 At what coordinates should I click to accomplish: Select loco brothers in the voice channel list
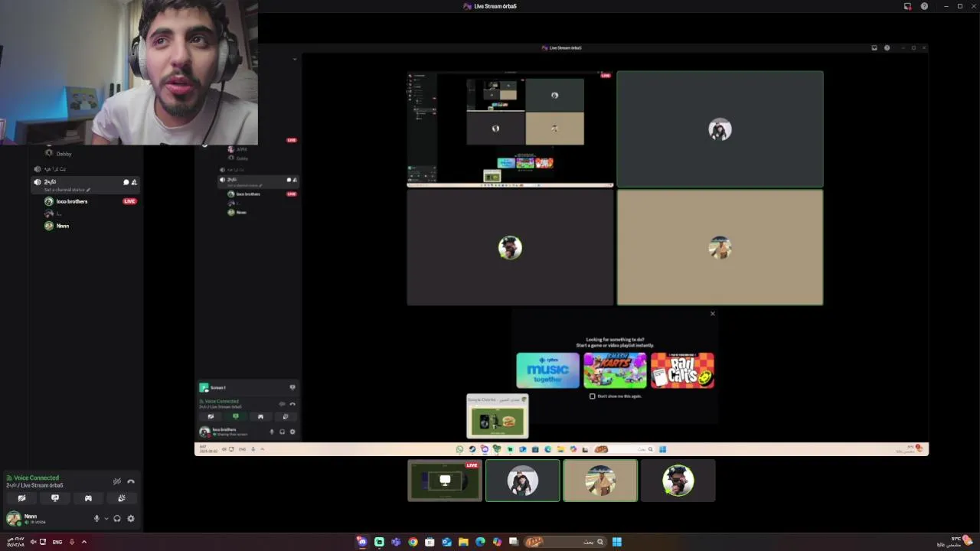click(72, 201)
